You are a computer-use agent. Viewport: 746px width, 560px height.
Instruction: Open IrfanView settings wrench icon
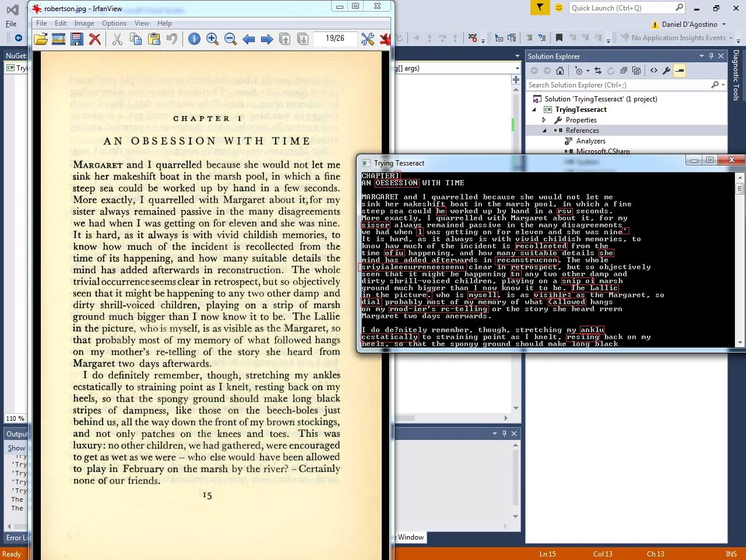[367, 39]
